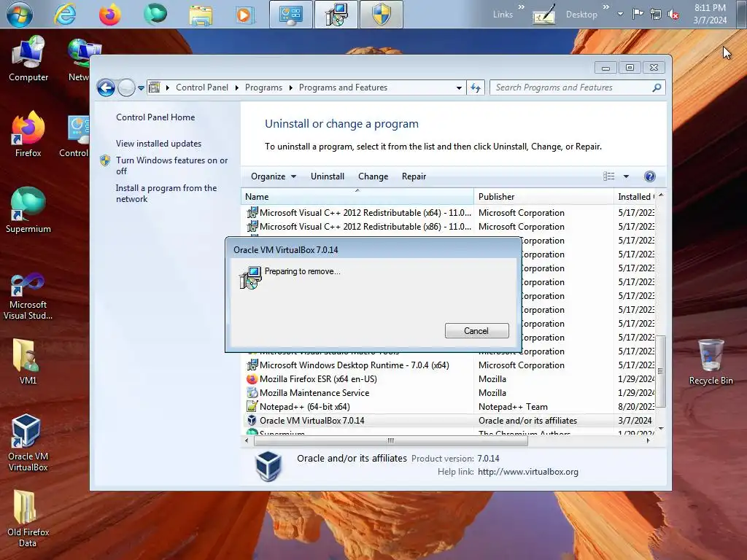Switch to VirtualBox installer taskbar button
Image resolution: width=747 pixels, height=560 pixels.
coord(336,15)
